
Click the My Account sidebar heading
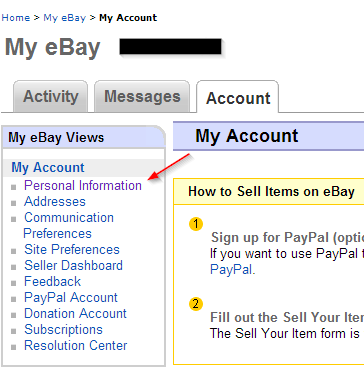click(x=48, y=168)
